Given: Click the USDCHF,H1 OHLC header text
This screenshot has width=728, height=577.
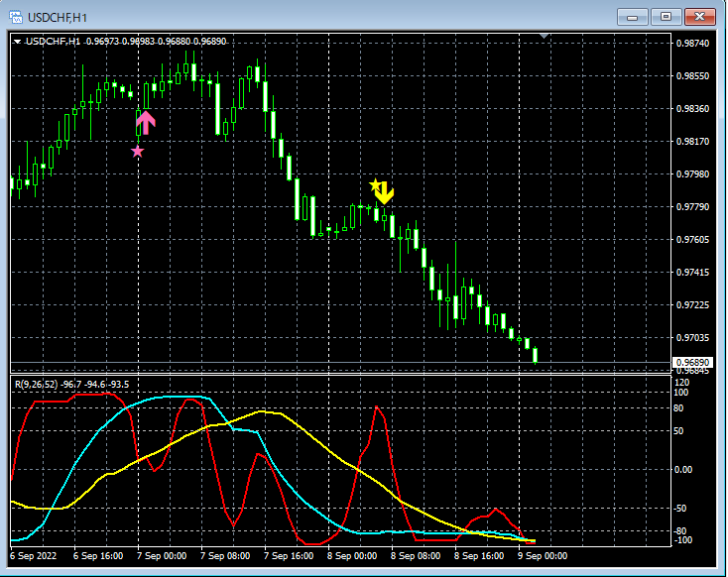Looking at the screenshot, I should (x=126, y=42).
